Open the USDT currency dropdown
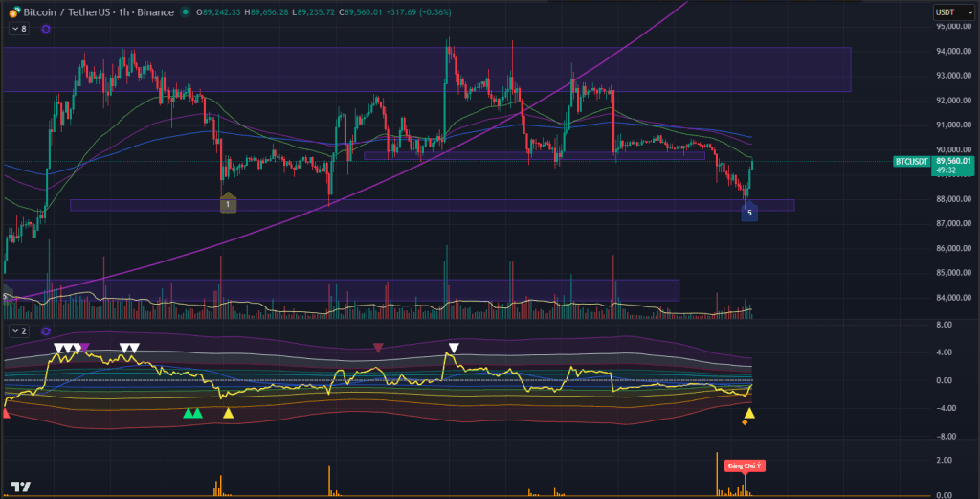Screen dimensions: 980x499 tap(951, 12)
